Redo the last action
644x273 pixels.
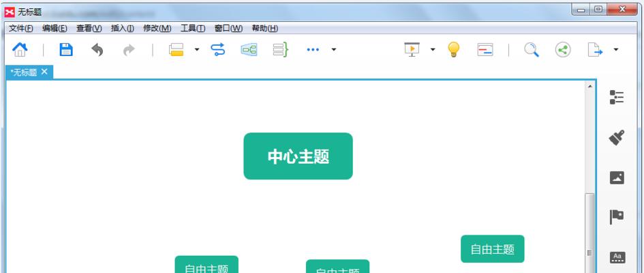129,50
